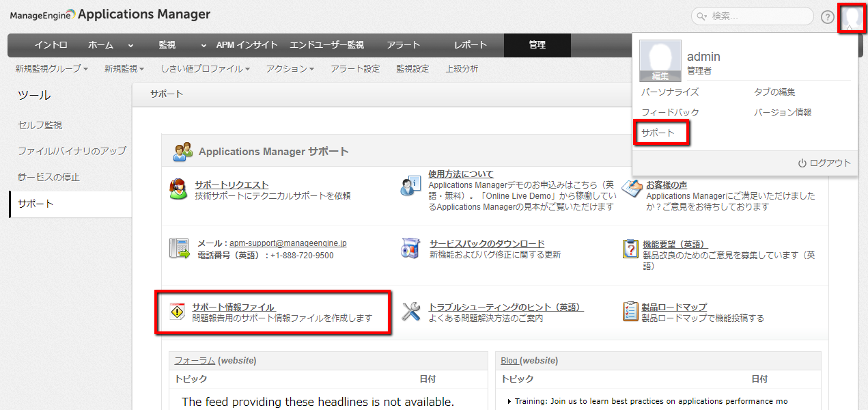Expand the しきい値プロファイル dropdown
Image resolution: width=868 pixels, height=410 pixels.
click(x=206, y=69)
